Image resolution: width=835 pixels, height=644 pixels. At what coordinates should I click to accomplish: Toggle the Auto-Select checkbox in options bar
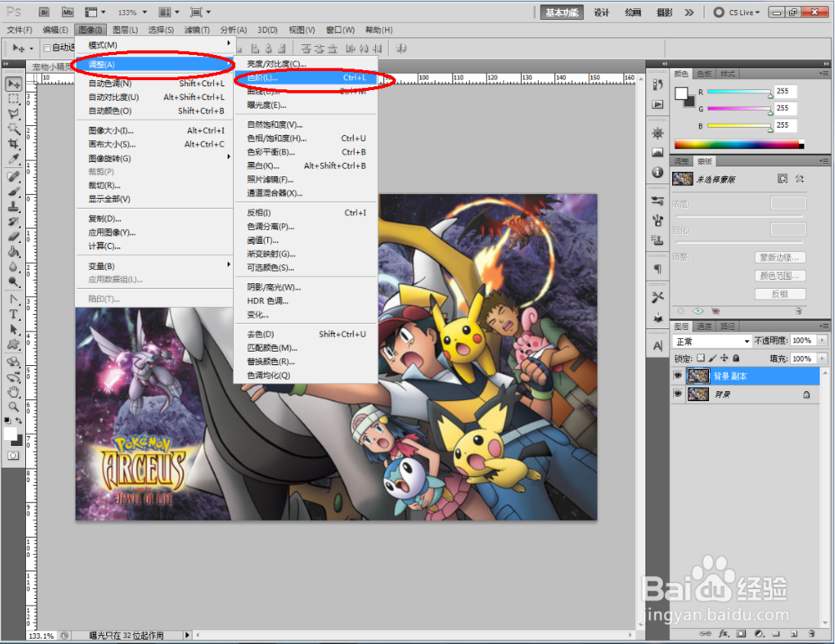point(47,48)
